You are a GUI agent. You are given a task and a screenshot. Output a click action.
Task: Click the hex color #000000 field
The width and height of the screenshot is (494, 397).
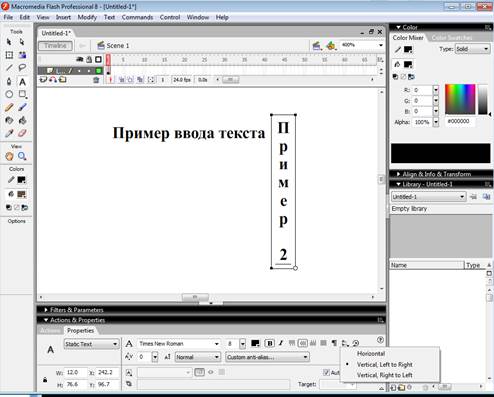[x=460, y=122]
